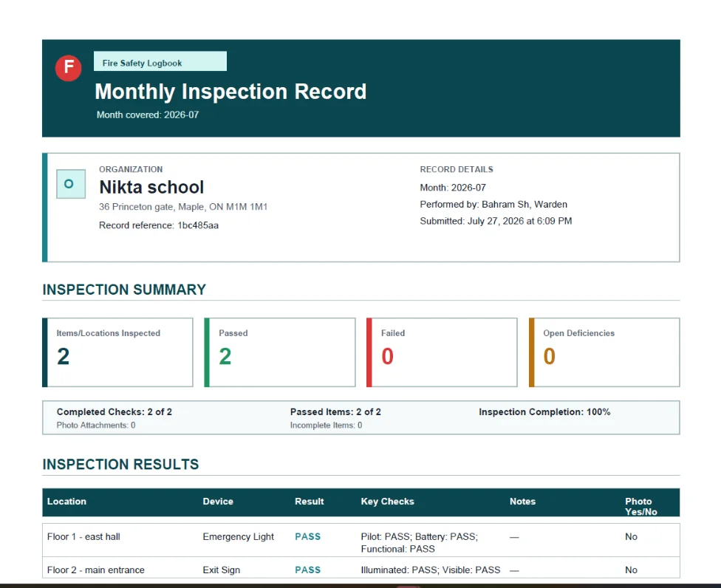Click the Inspection Results heading

pyautogui.click(x=120, y=465)
